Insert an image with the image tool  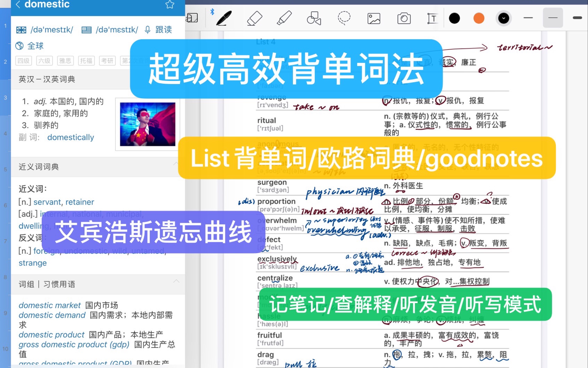[x=374, y=18]
